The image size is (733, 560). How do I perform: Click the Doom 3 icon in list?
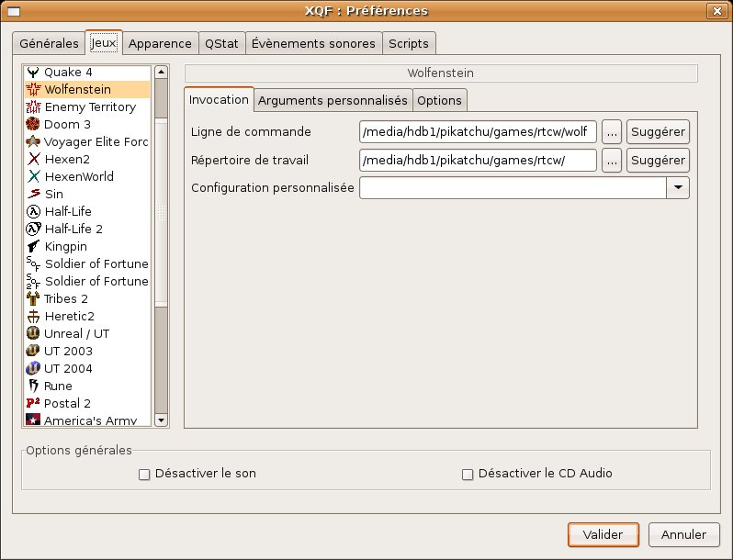[x=33, y=125]
